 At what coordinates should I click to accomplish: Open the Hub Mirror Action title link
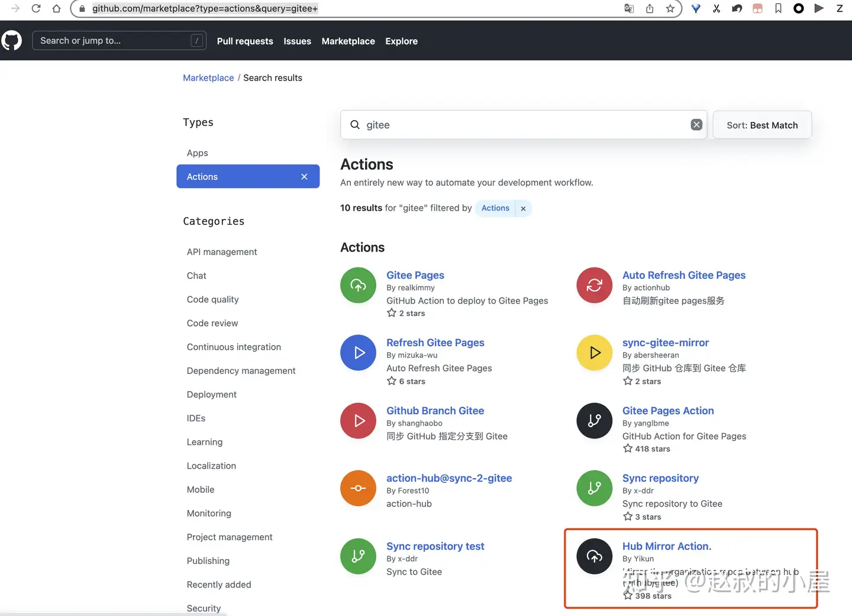(667, 546)
